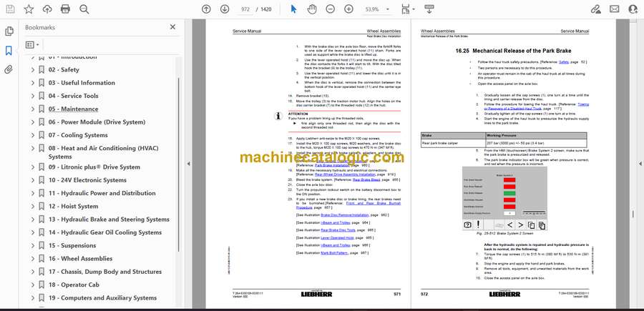Follow the Brake Disc Remove/Installation link
The image size is (644, 311).
tap(345, 215)
